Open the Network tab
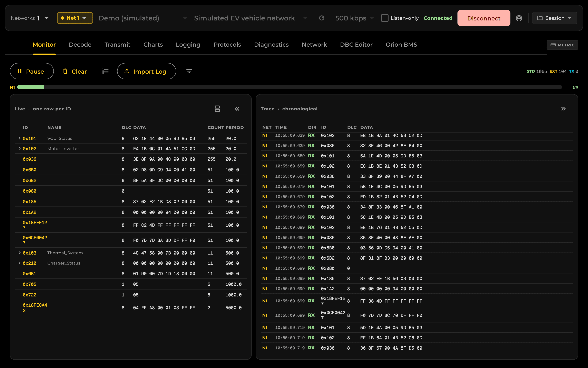 pos(314,45)
